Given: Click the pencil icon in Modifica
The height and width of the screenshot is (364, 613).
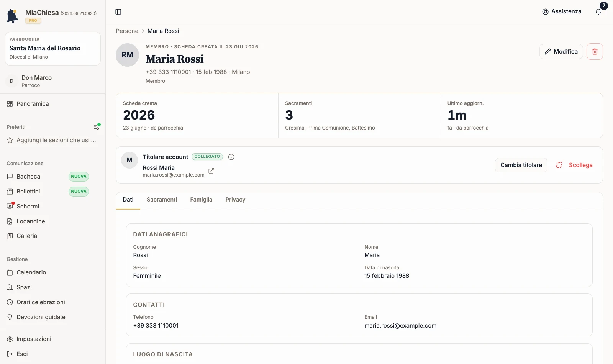Looking at the screenshot, I should tap(548, 51).
